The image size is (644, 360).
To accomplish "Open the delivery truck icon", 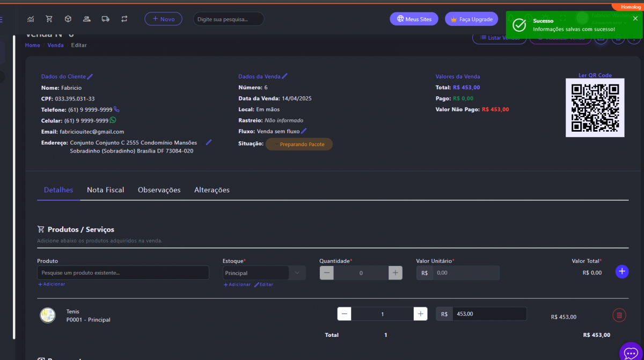I will coord(105,19).
